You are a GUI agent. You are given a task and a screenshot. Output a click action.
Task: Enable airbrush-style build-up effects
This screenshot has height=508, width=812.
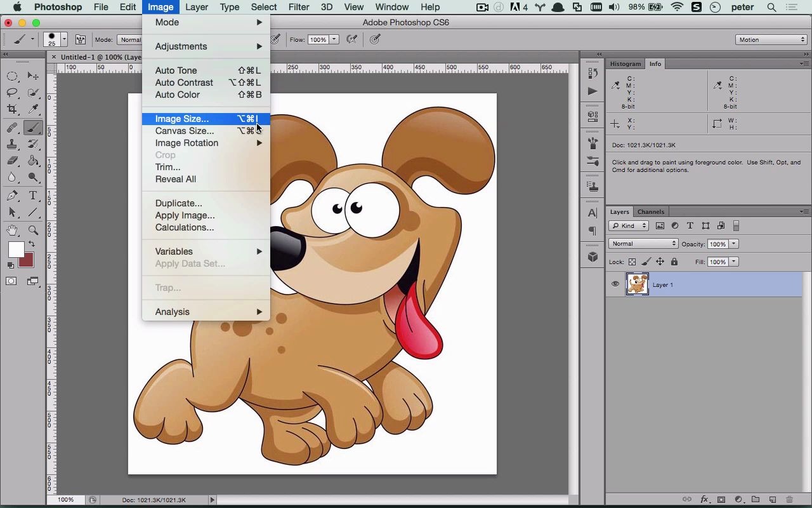[352, 39]
